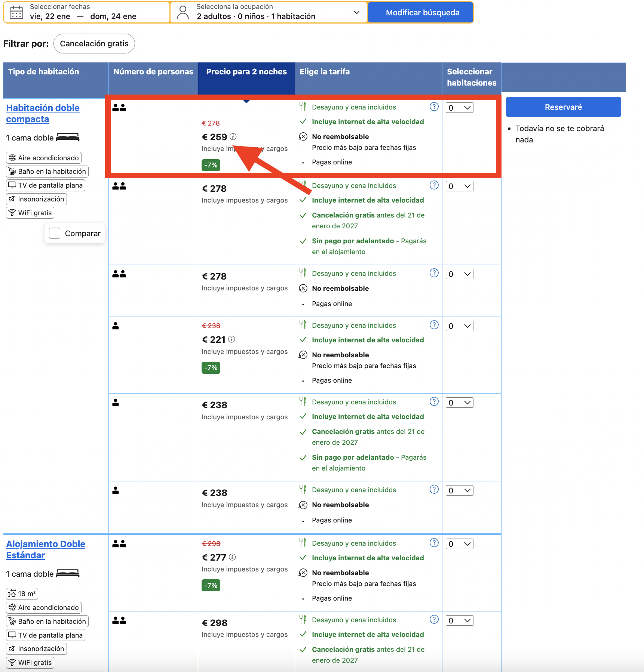Screen dimensions: 644x672
Task: Open the help question mark on the € 298 rate
Action: point(434,620)
